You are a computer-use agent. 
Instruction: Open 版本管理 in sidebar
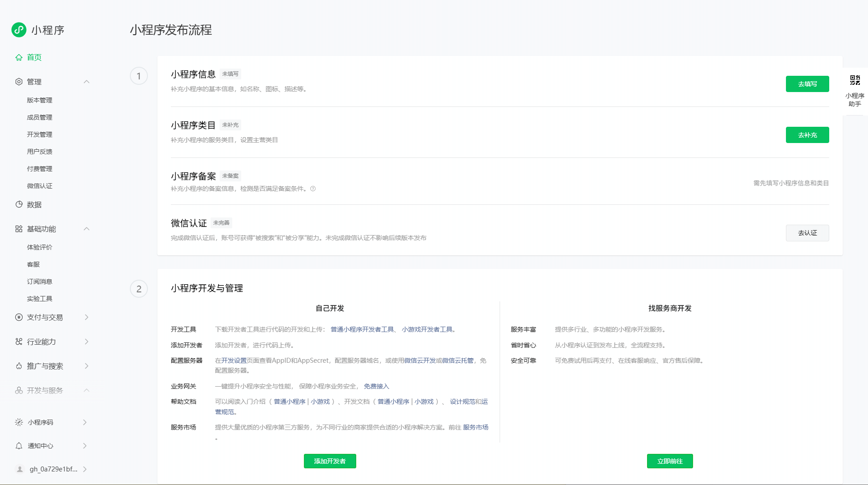tap(40, 100)
